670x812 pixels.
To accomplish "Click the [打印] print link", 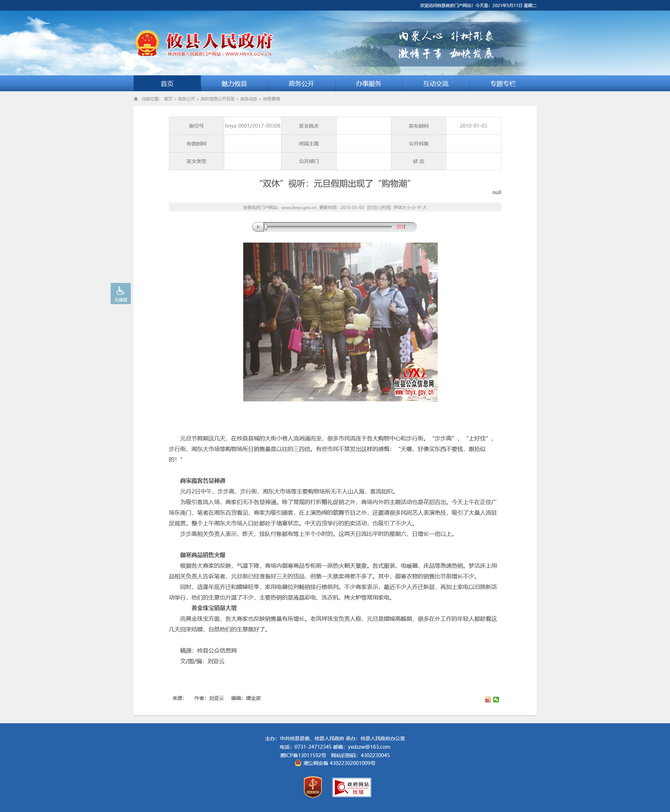I will [372, 208].
